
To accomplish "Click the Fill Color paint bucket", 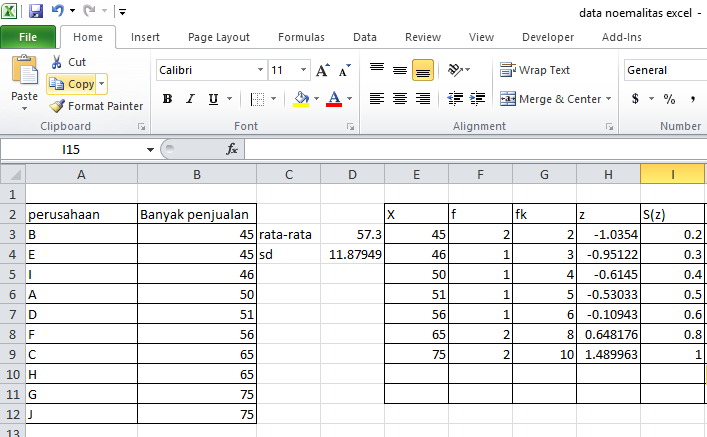I will pos(301,99).
